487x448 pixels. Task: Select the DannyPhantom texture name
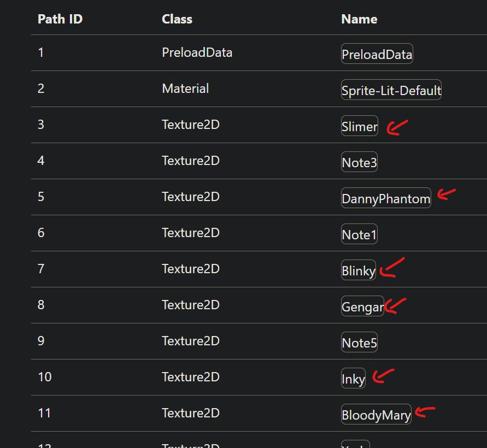385,198
